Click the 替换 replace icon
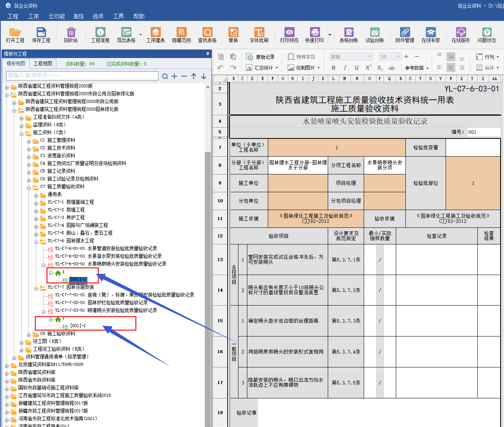Viewport: 504px width, 427px height. (x=233, y=34)
